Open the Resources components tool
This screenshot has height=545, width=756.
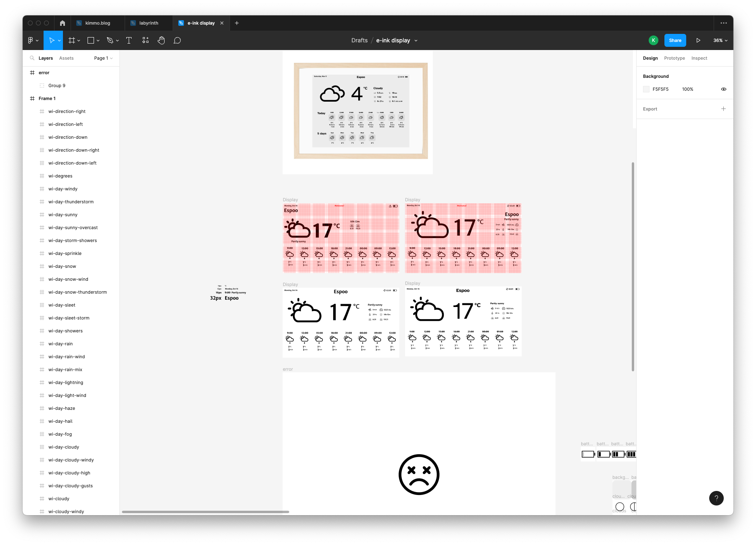point(146,40)
